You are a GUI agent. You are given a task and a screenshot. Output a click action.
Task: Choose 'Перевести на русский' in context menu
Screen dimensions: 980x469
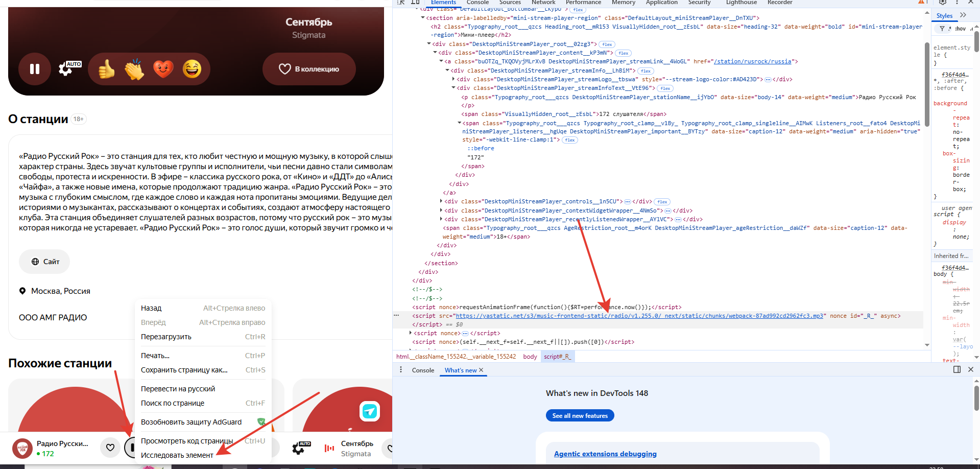point(203,389)
